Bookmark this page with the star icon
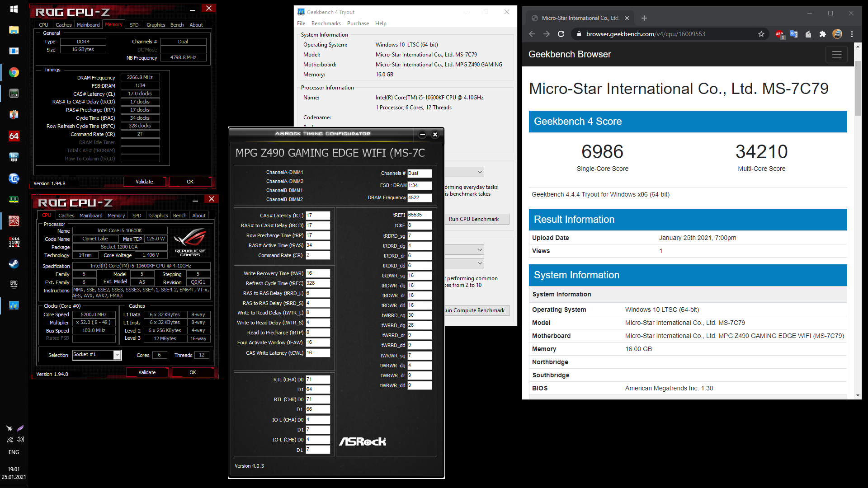This screenshot has height=488, width=868. [761, 34]
